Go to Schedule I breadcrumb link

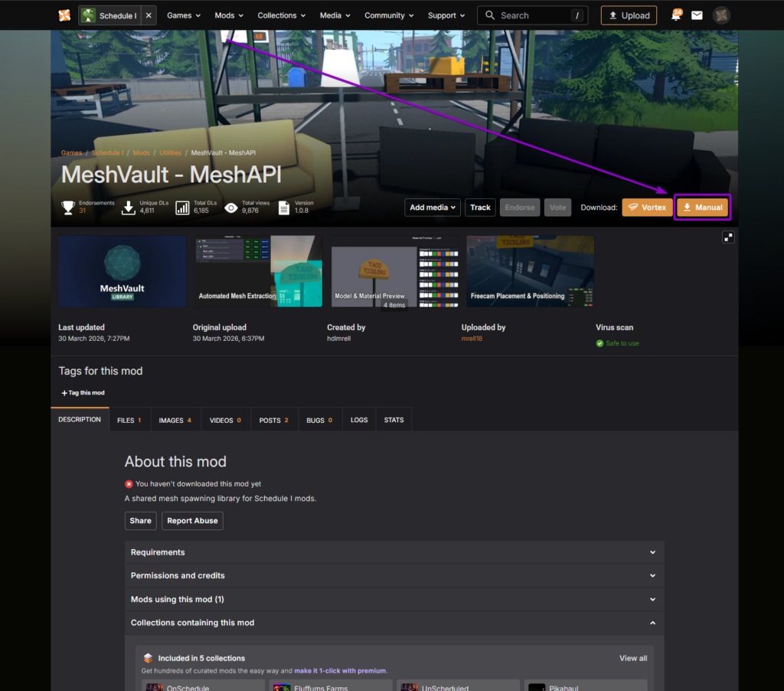107,152
